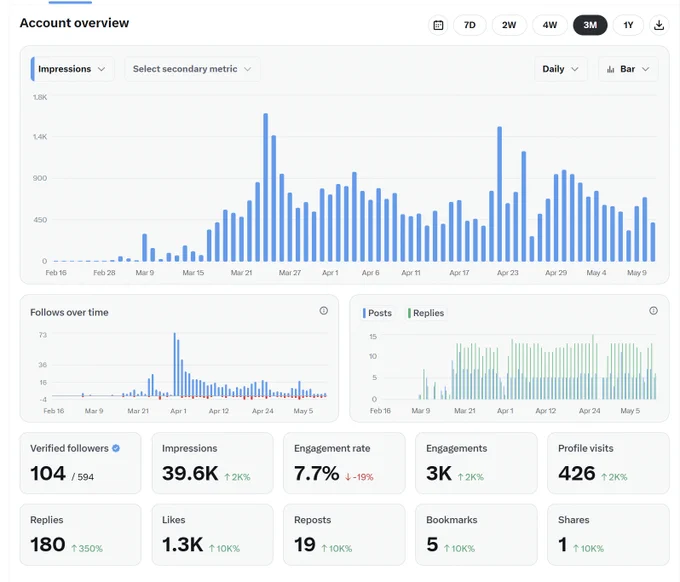Choose the 1Y time range
680x582 pixels.
(628, 25)
